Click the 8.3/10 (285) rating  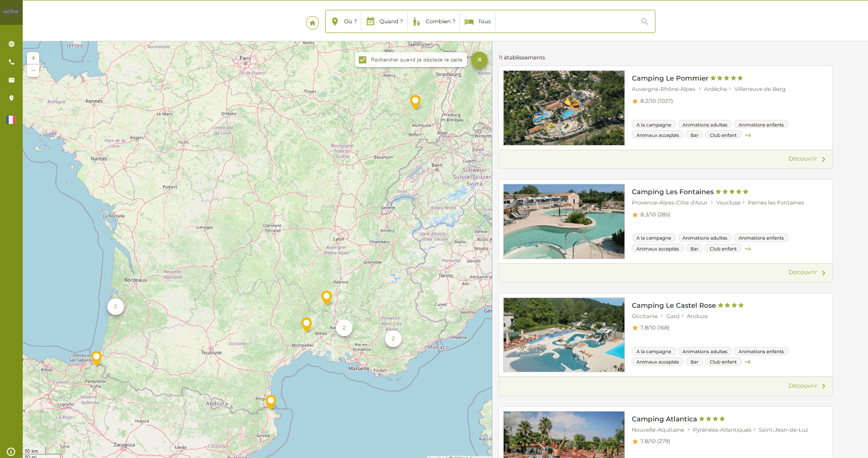click(651, 215)
